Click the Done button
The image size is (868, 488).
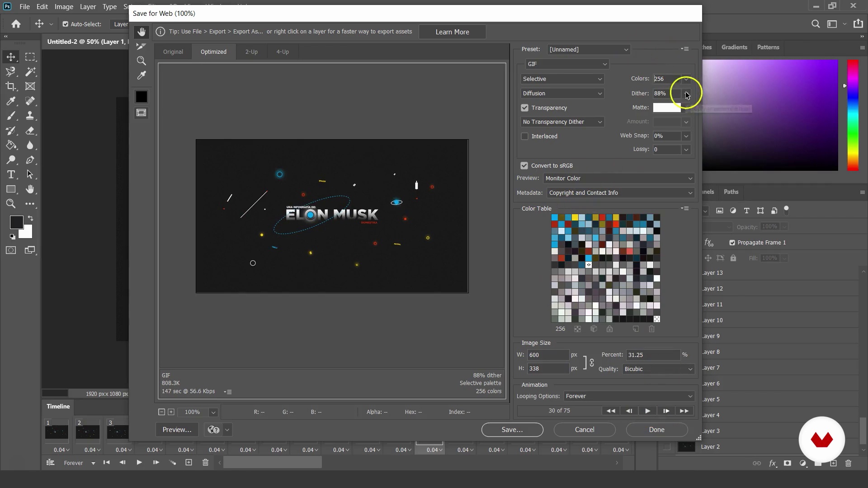[657, 430]
